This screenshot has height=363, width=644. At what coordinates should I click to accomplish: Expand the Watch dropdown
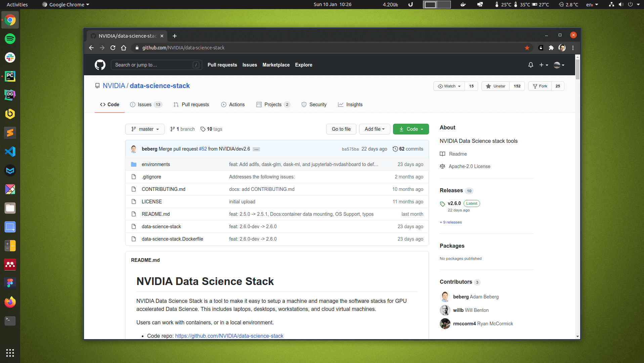(x=449, y=86)
